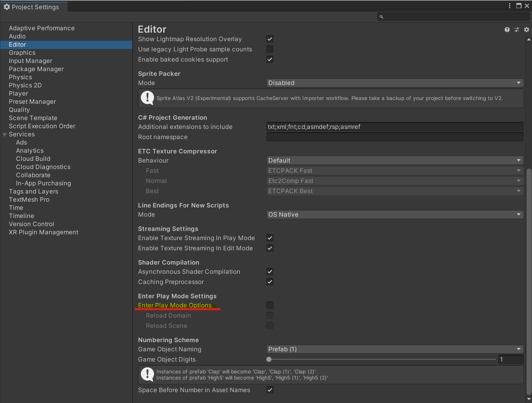Screen dimensions: 532x403
Task: Toggle Enable Texture Streaming In Edit Mode
Action: point(270,248)
